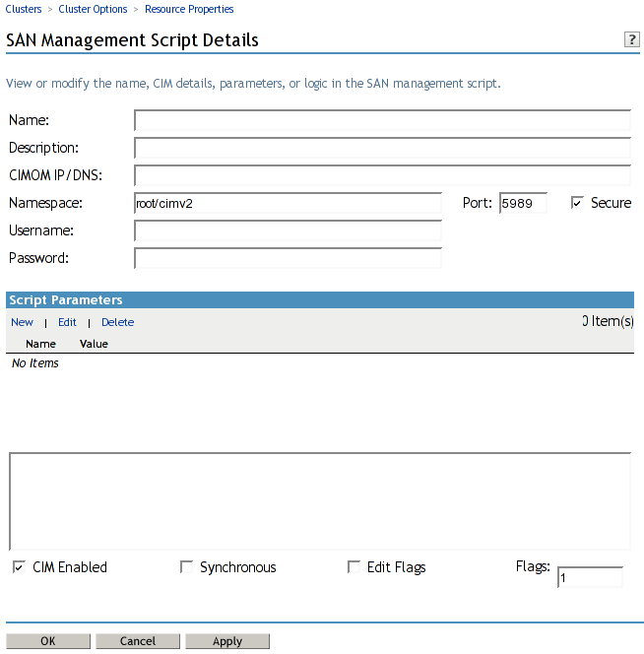Go to Clusters breadcrumb link
The width and height of the screenshot is (644, 654).
click(24, 9)
